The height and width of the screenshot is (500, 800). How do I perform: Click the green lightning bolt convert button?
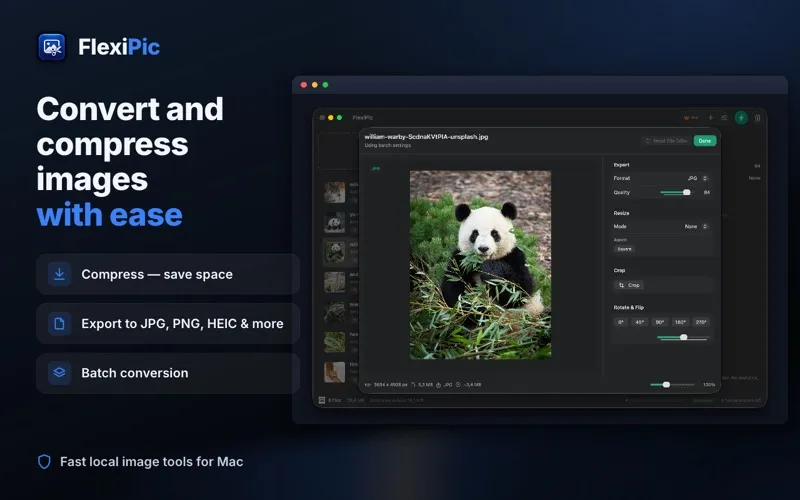coord(741,118)
